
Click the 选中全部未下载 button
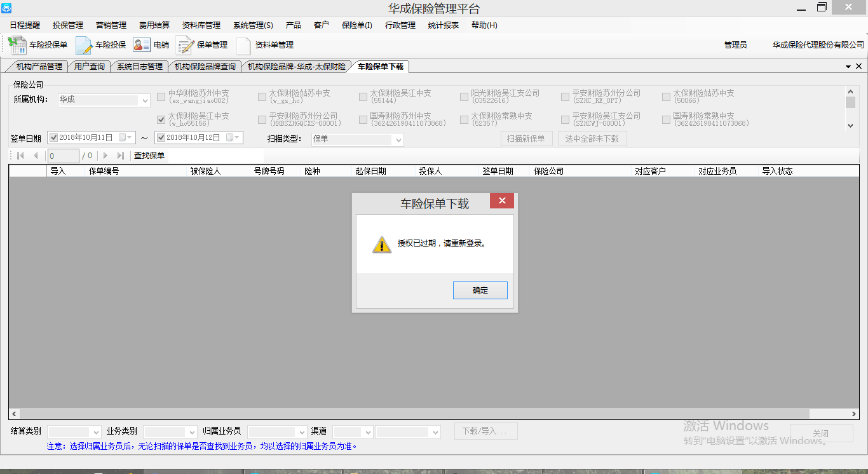[x=592, y=139]
